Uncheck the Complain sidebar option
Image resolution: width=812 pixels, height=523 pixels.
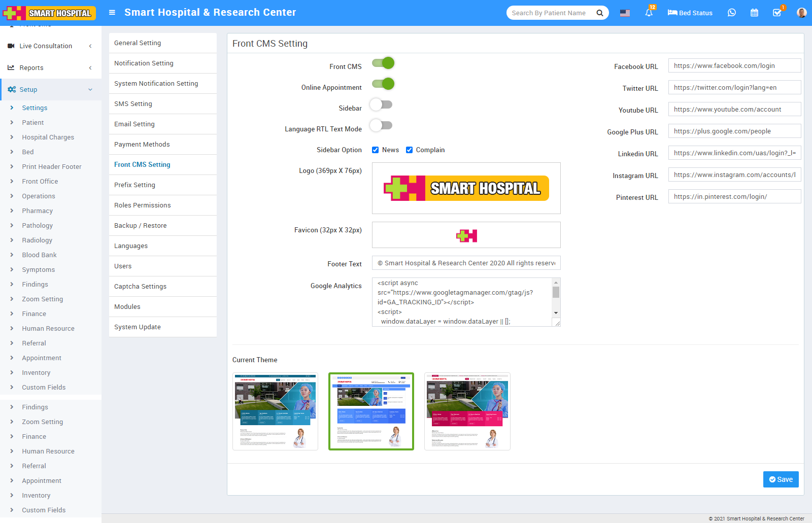click(410, 150)
